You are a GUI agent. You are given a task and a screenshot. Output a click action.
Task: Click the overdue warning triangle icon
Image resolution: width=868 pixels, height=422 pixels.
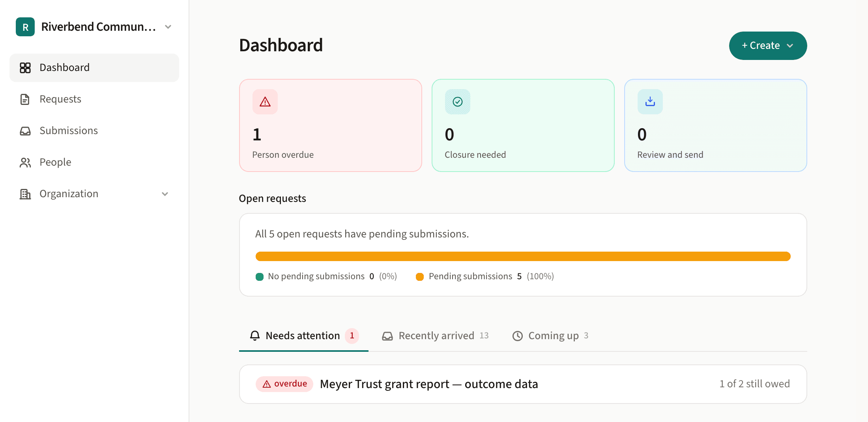click(265, 102)
